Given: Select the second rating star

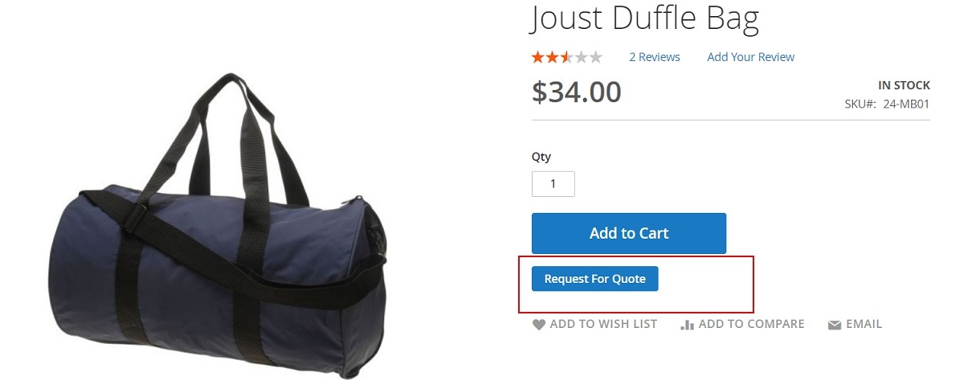Looking at the screenshot, I should pyautogui.click(x=552, y=56).
